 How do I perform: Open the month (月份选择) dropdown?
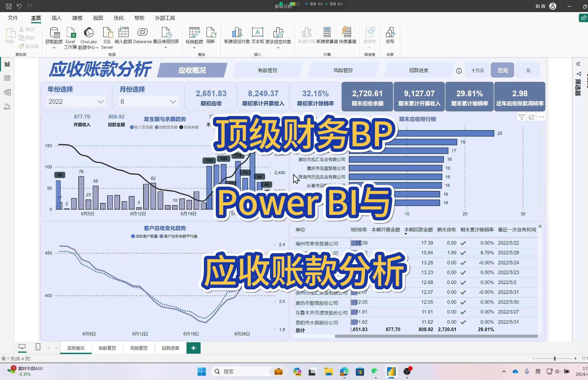pyautogui.click(x=148, y=102)
